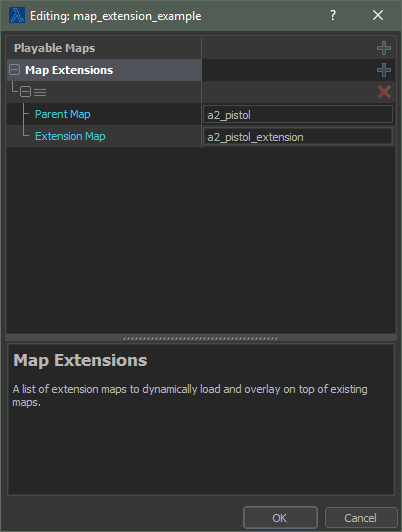This screenshot has height=532, width=402.
Task: Select the Map Extensions header row
Action: tap(104, 70)
